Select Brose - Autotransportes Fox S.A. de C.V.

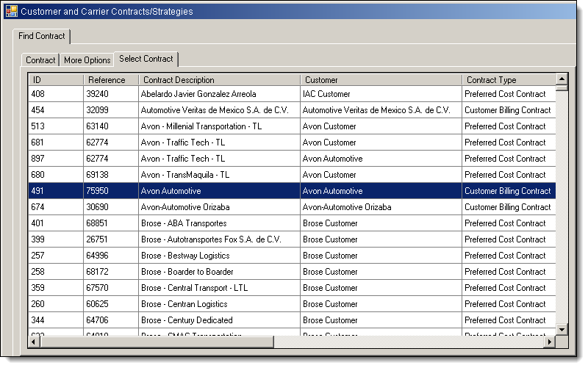click(x=219, y=239)
